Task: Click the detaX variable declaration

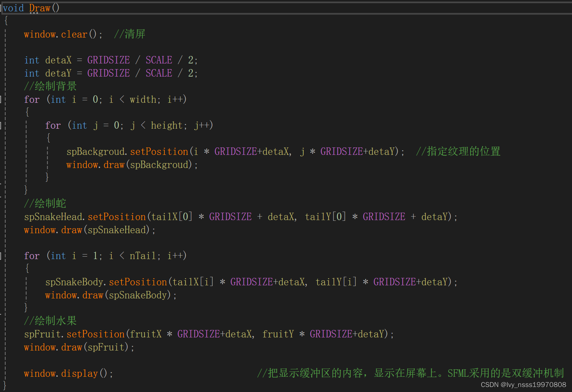Action: pos(58,60)
